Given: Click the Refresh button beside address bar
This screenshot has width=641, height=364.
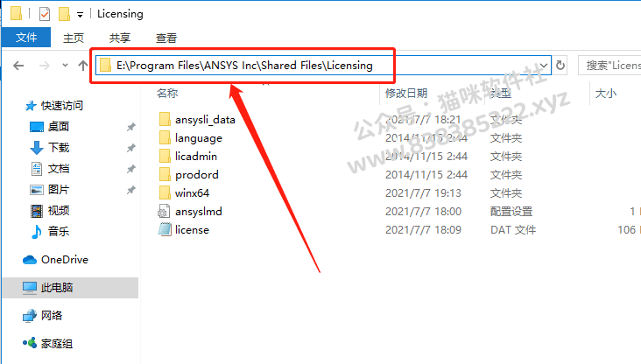Looking at the screenshot, I should tap(560, 66).
